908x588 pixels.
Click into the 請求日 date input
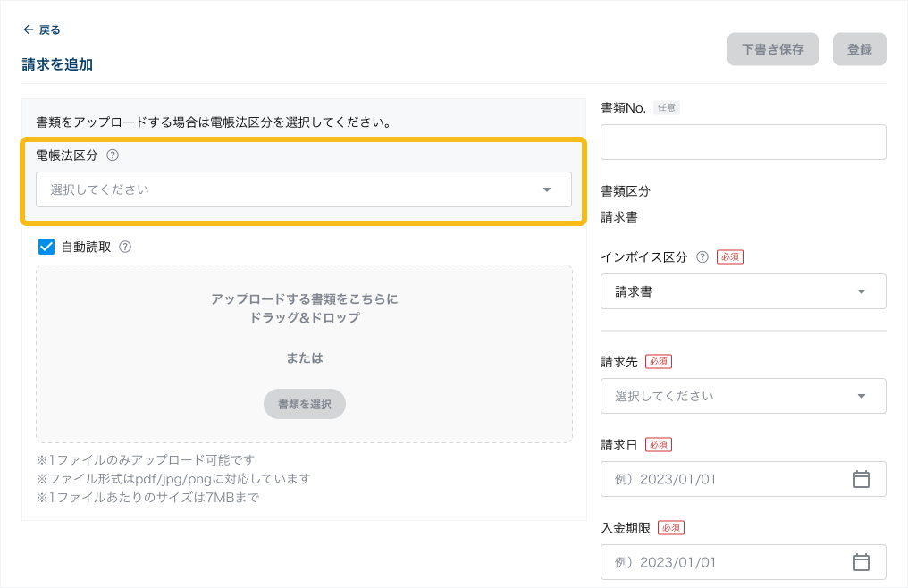coord(724,479)
